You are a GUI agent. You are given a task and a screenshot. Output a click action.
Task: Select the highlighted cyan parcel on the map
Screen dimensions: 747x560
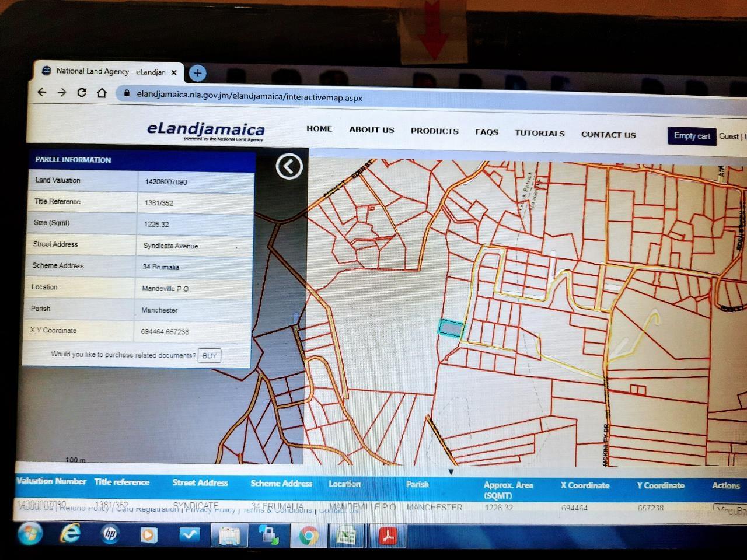coord(450,328)
